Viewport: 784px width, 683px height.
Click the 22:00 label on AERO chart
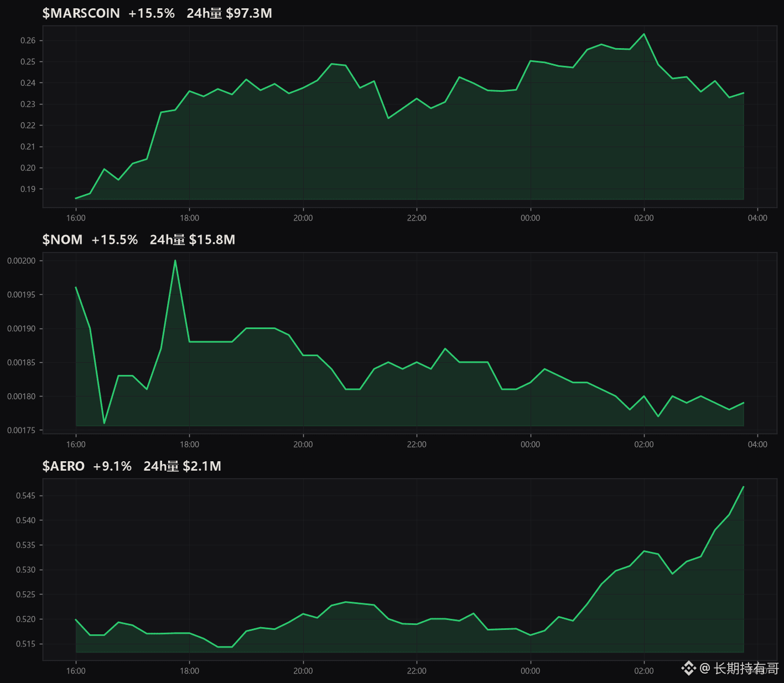[x=417, y=671]
